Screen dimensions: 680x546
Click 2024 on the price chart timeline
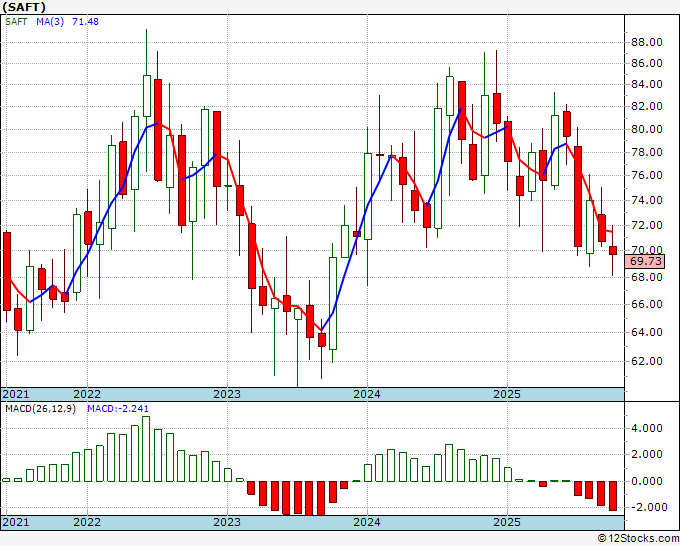(367, 394)
